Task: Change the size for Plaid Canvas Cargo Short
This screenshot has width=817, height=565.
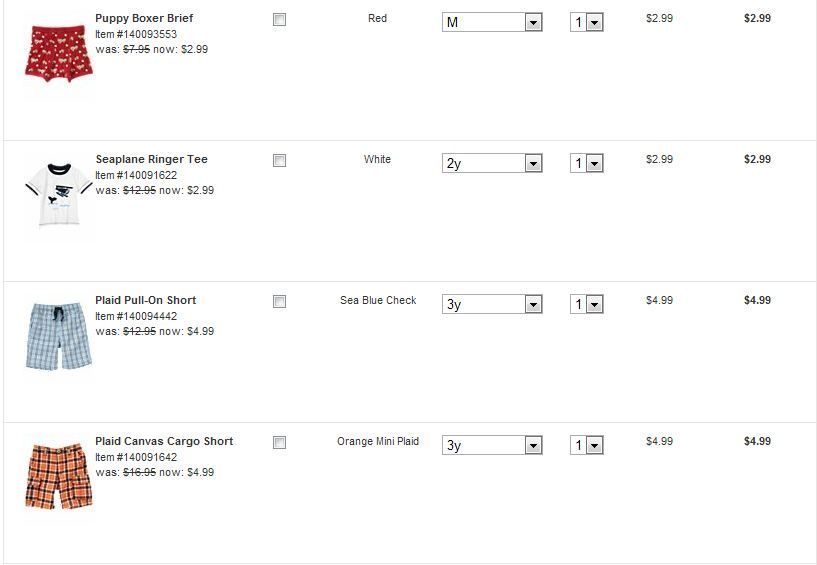Action: coord(491,445)
